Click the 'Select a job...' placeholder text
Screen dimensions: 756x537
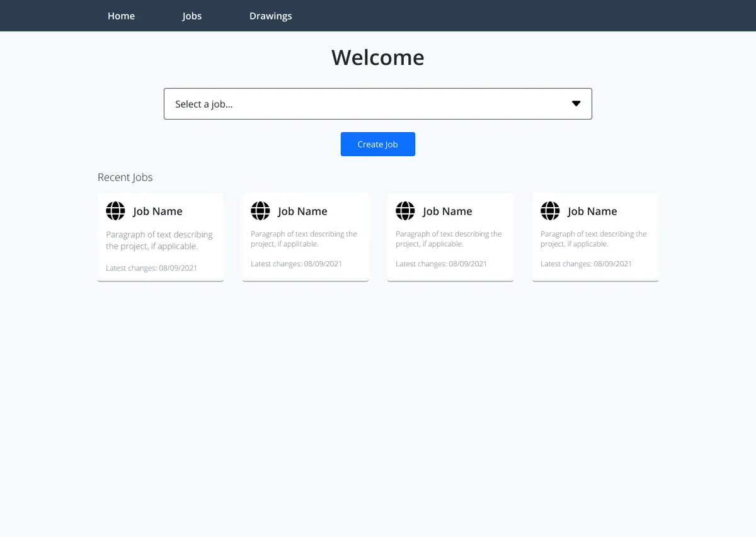pos(204,105)
